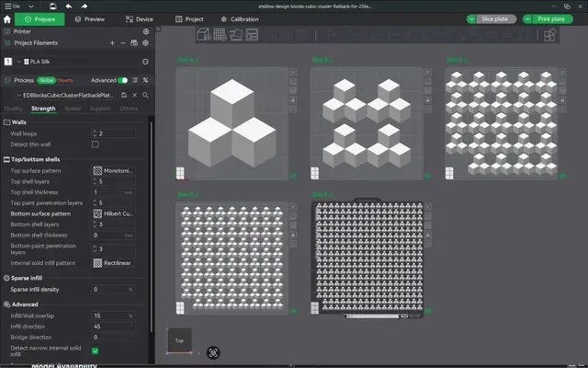Viewport: 588px width, 368px height.
Task: Discard preset changes X icon
Action: [135, 96]
